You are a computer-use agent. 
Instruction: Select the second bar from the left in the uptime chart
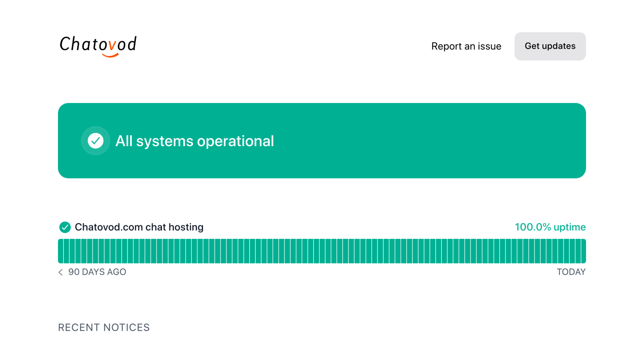click(66, 251)
